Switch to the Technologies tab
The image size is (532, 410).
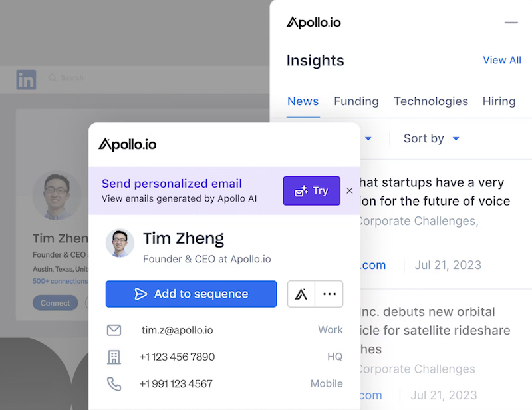tap(431, 101)
